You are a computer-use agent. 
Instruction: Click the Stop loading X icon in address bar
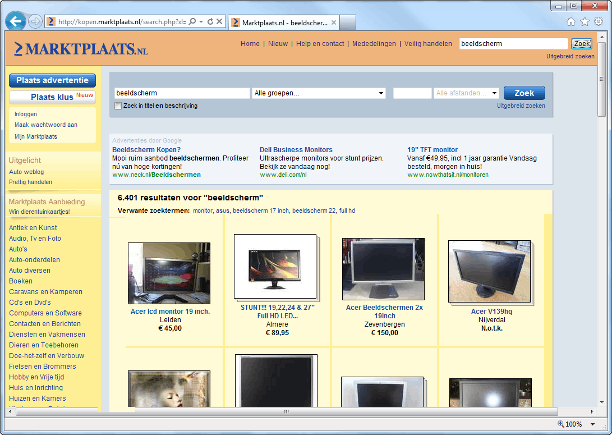pyautogui.click(x=219, y=22)
